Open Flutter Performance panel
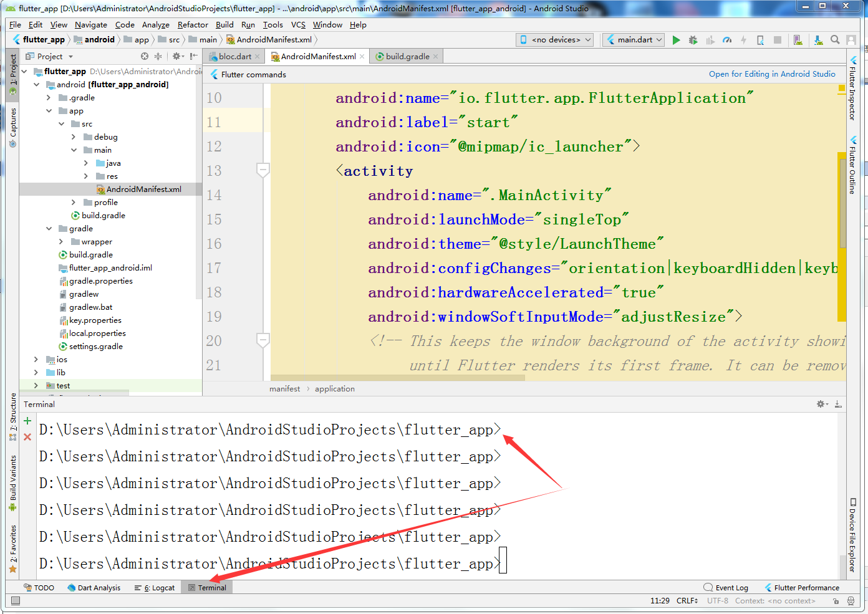868x614 pixels. pos(802,588)
